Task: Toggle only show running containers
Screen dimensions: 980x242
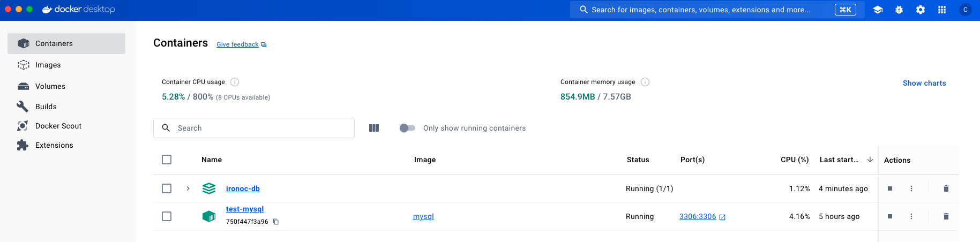Action: (x=407, y=128)
